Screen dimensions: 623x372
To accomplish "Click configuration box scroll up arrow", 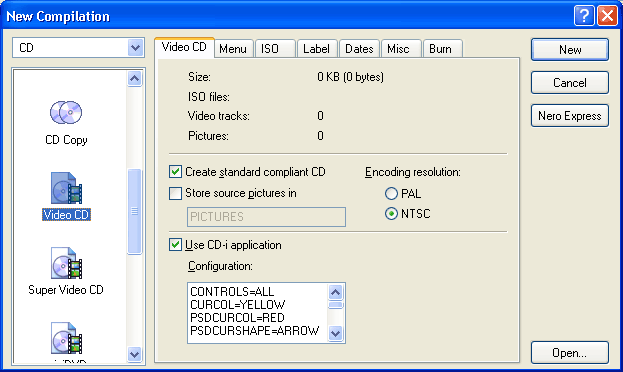I will tap(335, 293).
